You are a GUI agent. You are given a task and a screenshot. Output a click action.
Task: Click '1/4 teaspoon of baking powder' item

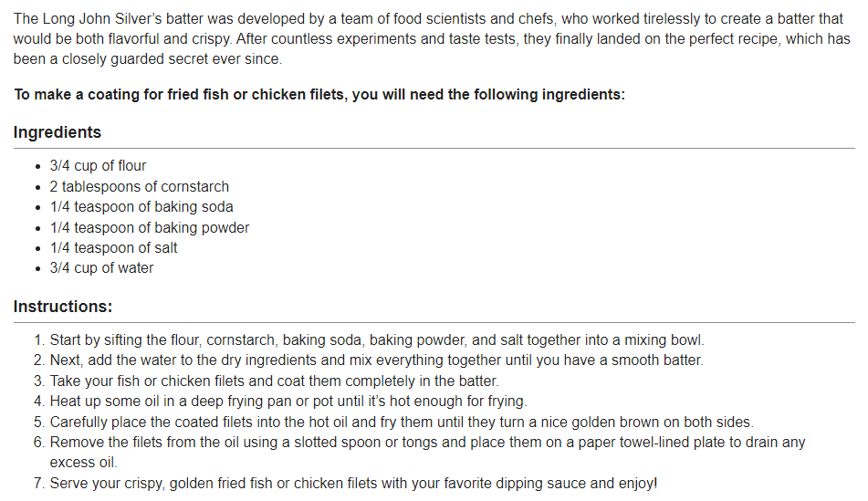150,227
